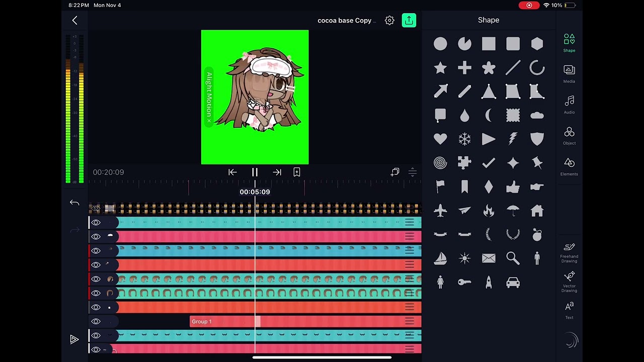This screenshot has width=644, height=362.
Task: Toggle visibility of Group 1 layer
Action: click(x=96, y=321)
